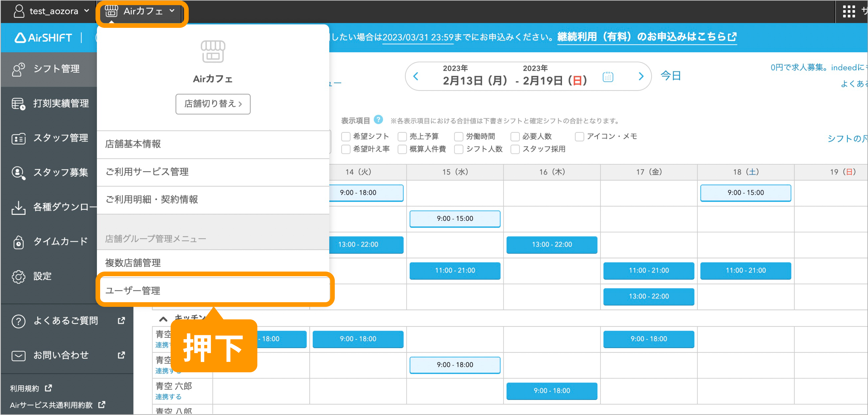Click the スタッフ募集 search person icon

(x=19, y=173)
